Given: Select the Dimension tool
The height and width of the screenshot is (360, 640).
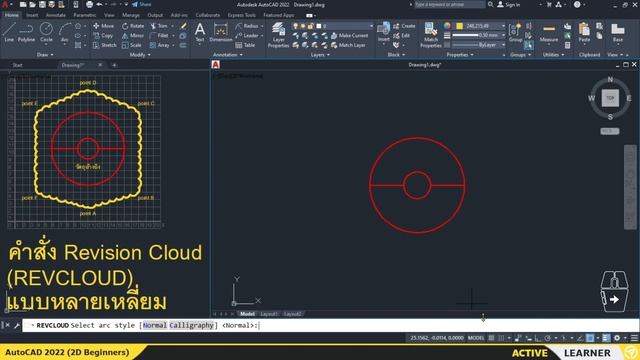Looking at the screenshot, I should pyautogui.click(x=221, y=33).
